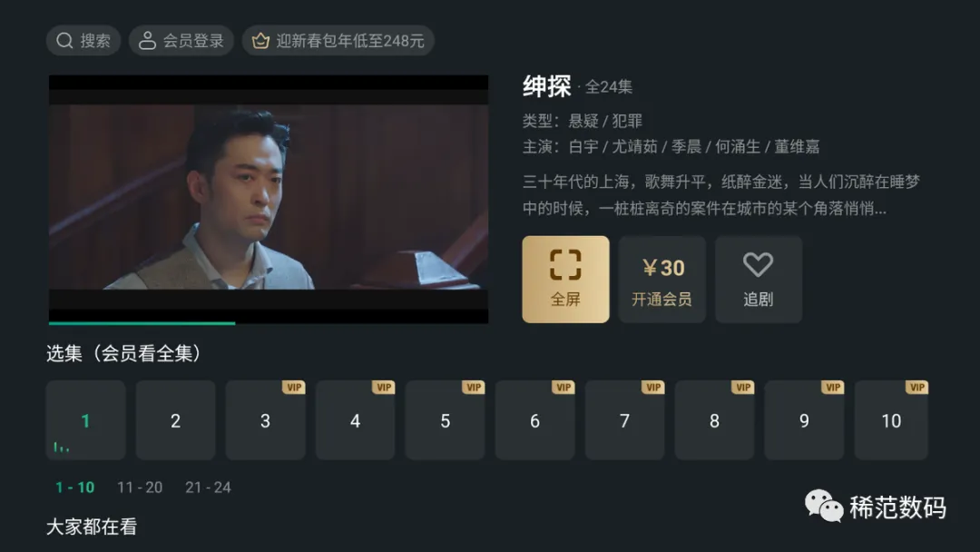The width and height of the screenshot is (980, 552).
Task: Click the green video progress bar
Action: point(142,323)
